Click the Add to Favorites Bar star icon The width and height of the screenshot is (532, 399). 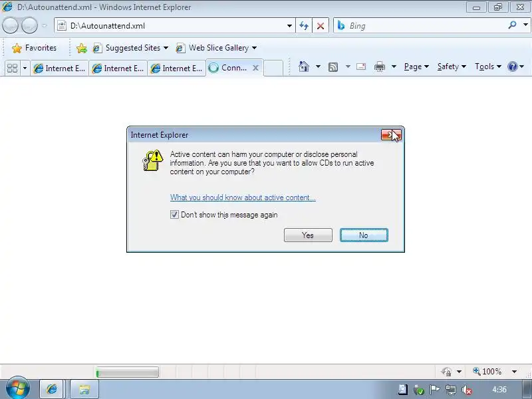tap(81, 48)
